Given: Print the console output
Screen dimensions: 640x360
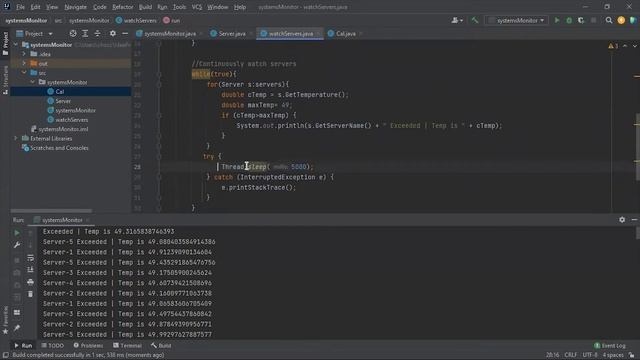Looking at the screenshot, I should point(31,282).
